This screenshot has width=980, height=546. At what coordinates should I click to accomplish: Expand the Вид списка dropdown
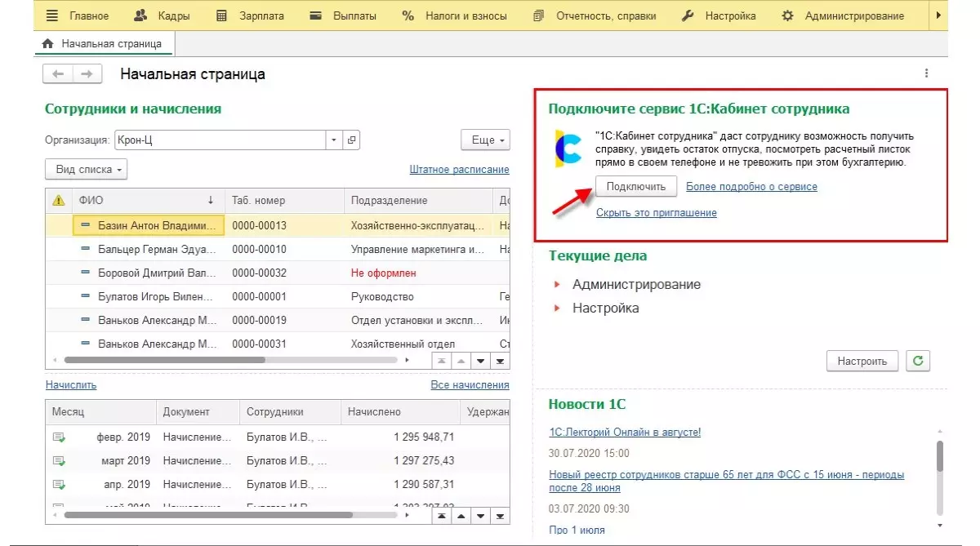pyautogui.click(x=86, y=170)
